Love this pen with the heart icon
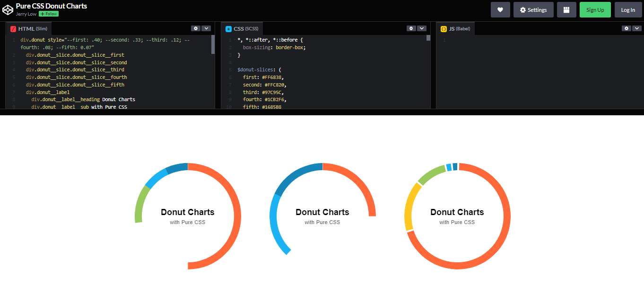Image resolution: width=644 pixels, height=294 pixels. point(500,10)
